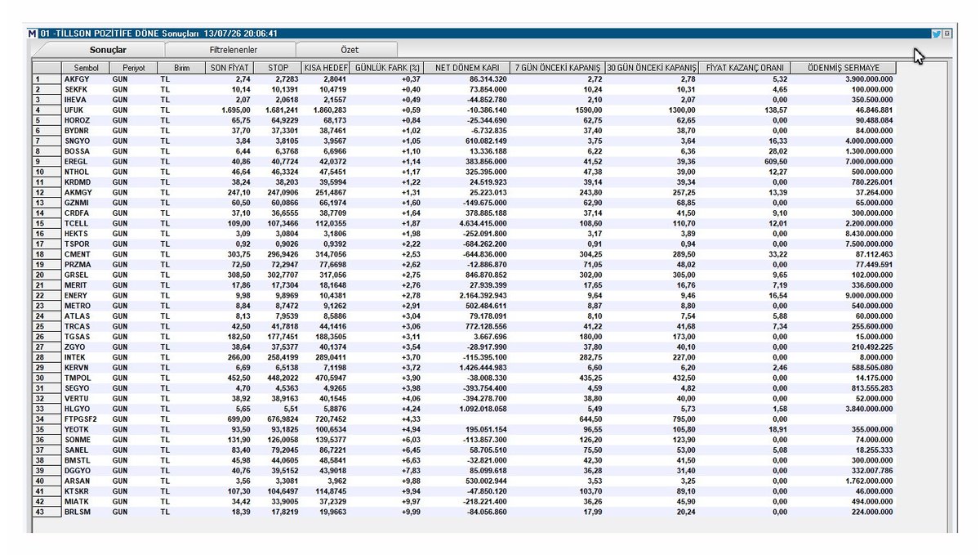Select the TRCAS symbol cell
The width and height of the screenshot is (980, 555).
(86, 325)
